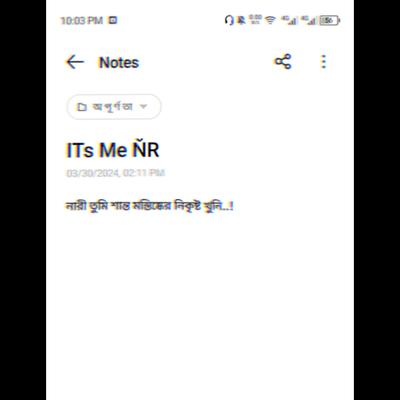The width and height of the screenshot is (400, 400).
Task: Tap the 10:03 PM clock
Action: pos(81,21)
